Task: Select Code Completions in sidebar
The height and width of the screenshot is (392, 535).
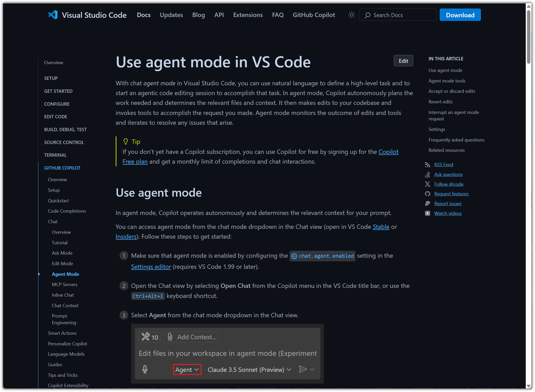Action: 67,211
